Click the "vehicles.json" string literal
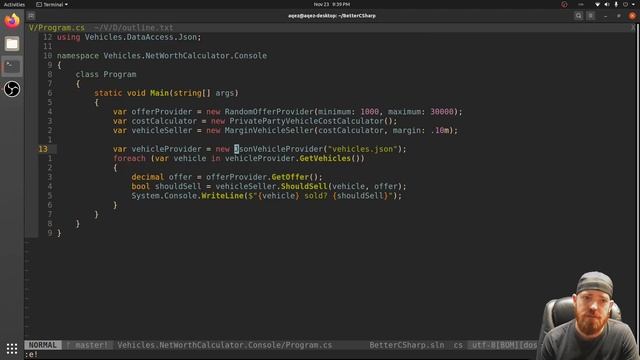 (363, 149)
